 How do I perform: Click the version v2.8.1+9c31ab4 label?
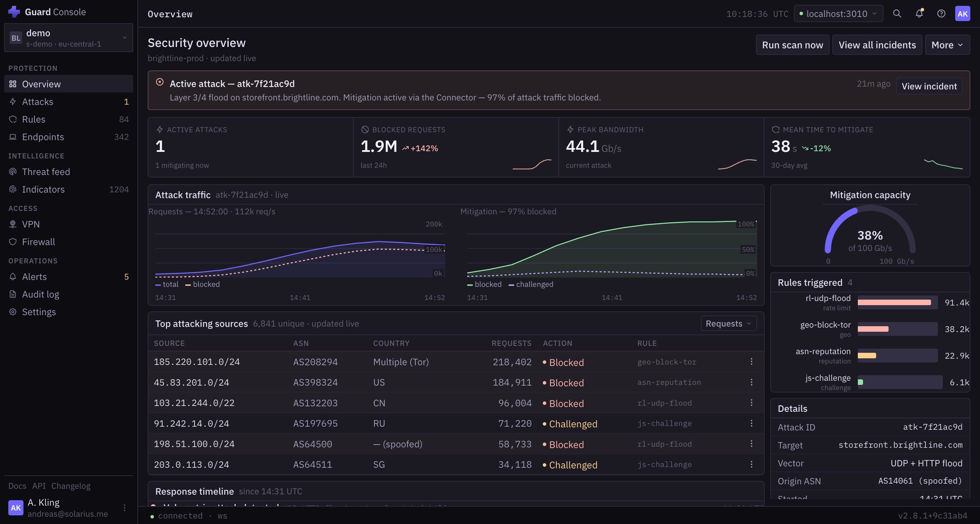pyautogui.click(x=932, y=516)
